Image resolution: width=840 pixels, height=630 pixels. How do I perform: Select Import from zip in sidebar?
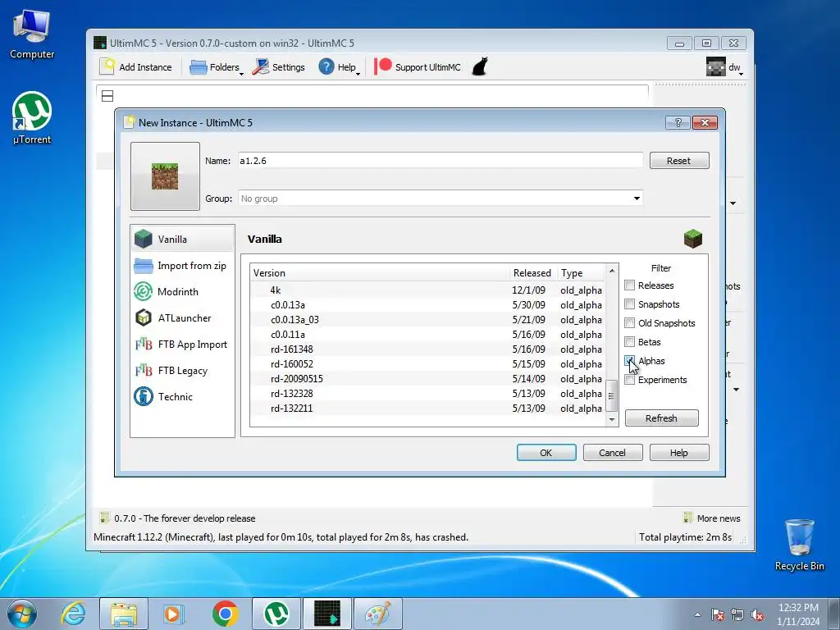pyautogui.click(x=183, y=266)
